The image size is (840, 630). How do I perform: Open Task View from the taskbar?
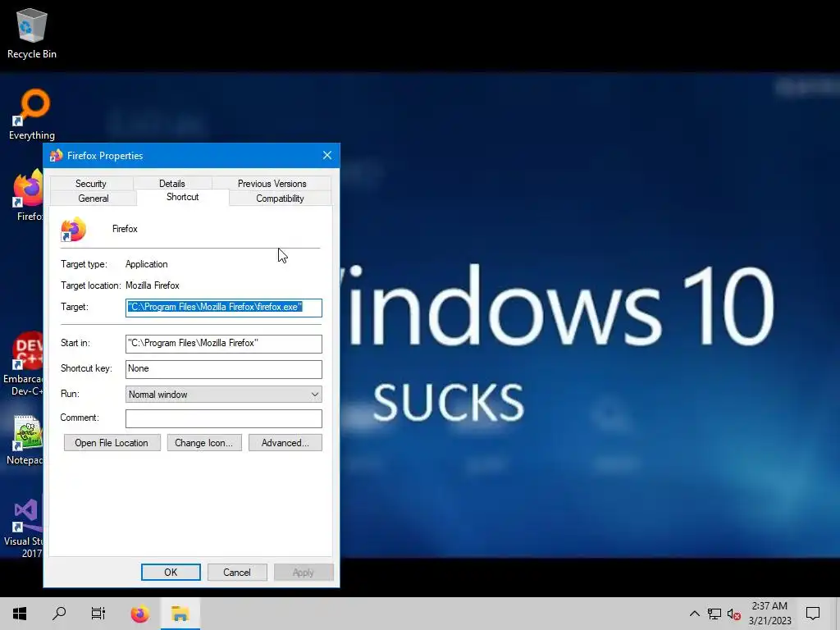pyautogui.click(x=98, y=614)
